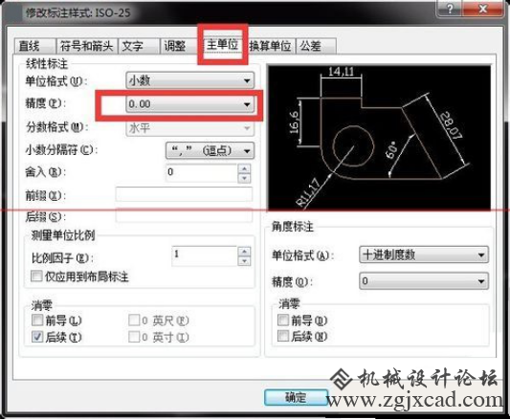510x420 pixels.
Task: Open the 换算单位 tab
Action: [x=271, y=46]
